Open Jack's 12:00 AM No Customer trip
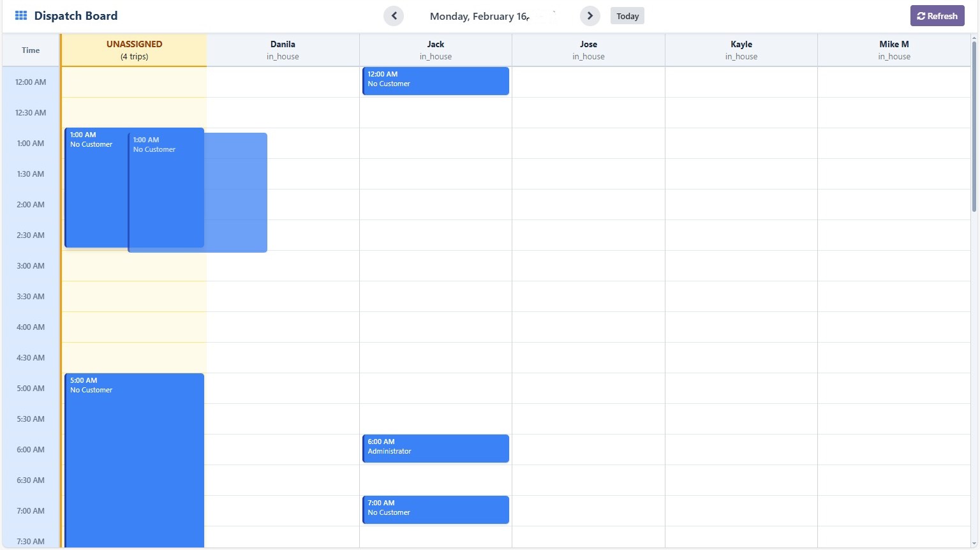Viewport: 980px width, 550px height. tap(435, 81)
